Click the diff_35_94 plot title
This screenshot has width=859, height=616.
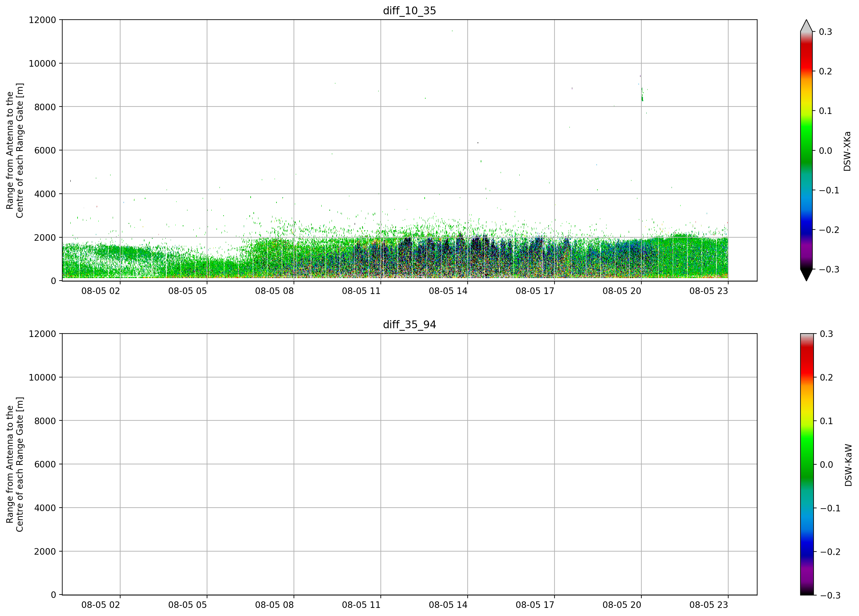(x=409, y=325)
